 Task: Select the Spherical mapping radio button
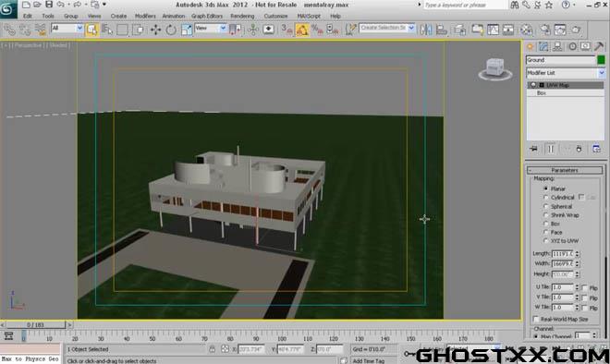coord(546,207)
